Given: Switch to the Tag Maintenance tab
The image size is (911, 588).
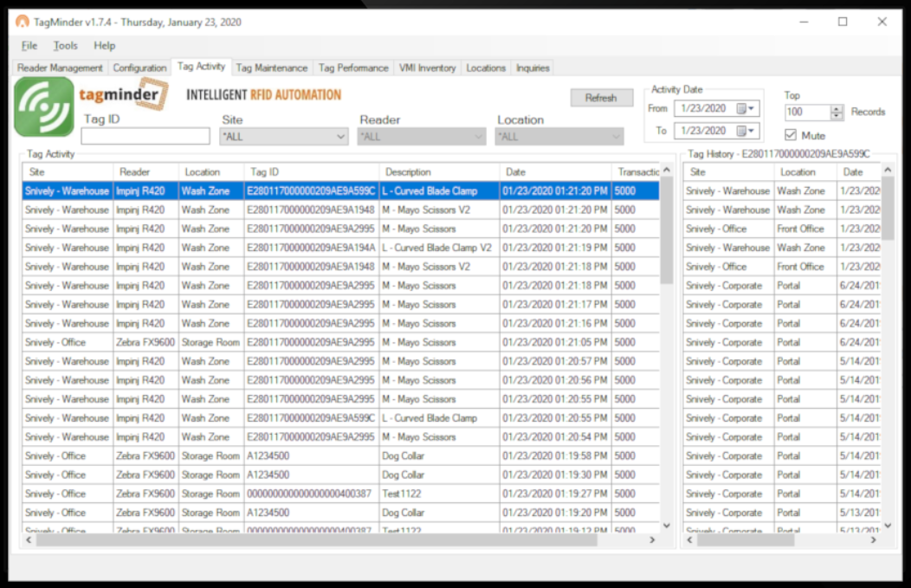Looking at the screenshot, I should [x=272, y=68].
